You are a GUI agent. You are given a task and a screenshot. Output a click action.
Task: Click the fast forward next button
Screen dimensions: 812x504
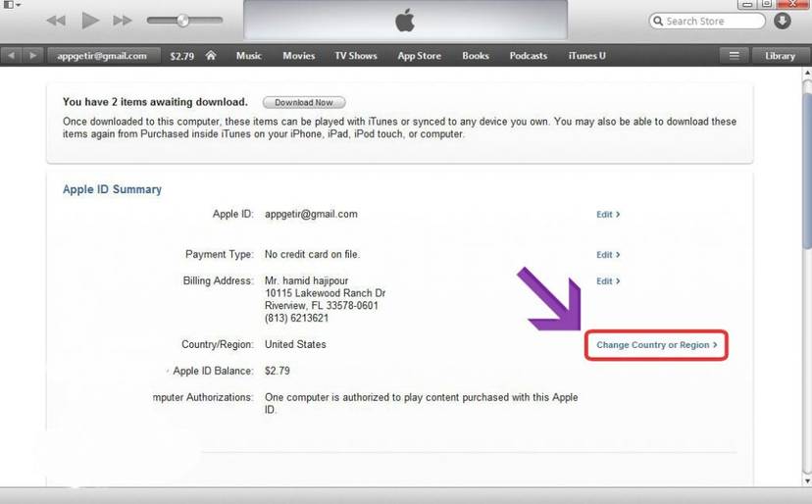[123, 21]
